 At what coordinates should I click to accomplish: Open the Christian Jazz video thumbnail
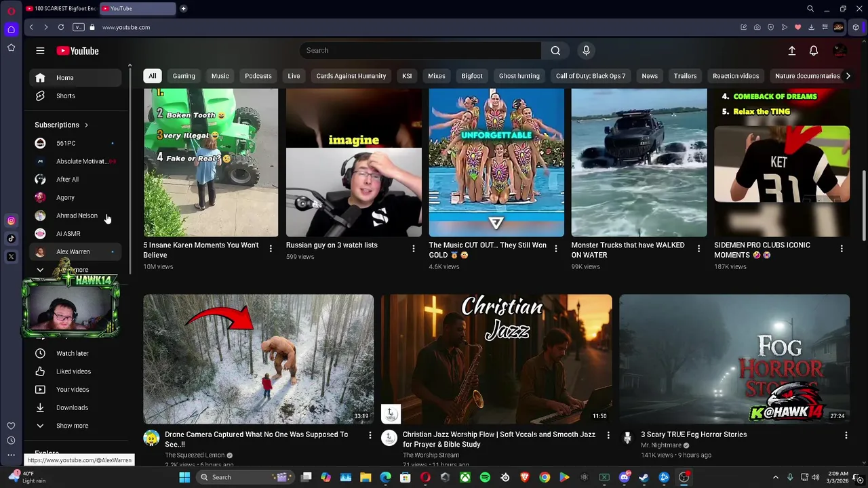[x=496, y=359]
